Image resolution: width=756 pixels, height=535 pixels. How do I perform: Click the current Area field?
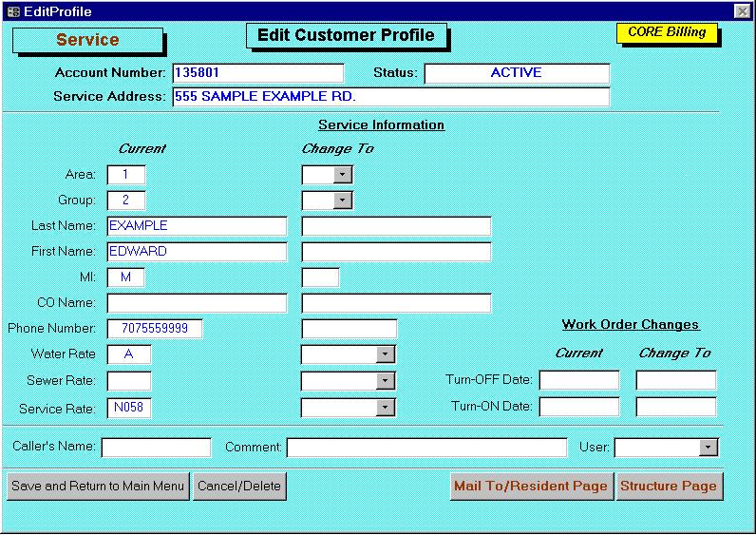pos(125,175)
